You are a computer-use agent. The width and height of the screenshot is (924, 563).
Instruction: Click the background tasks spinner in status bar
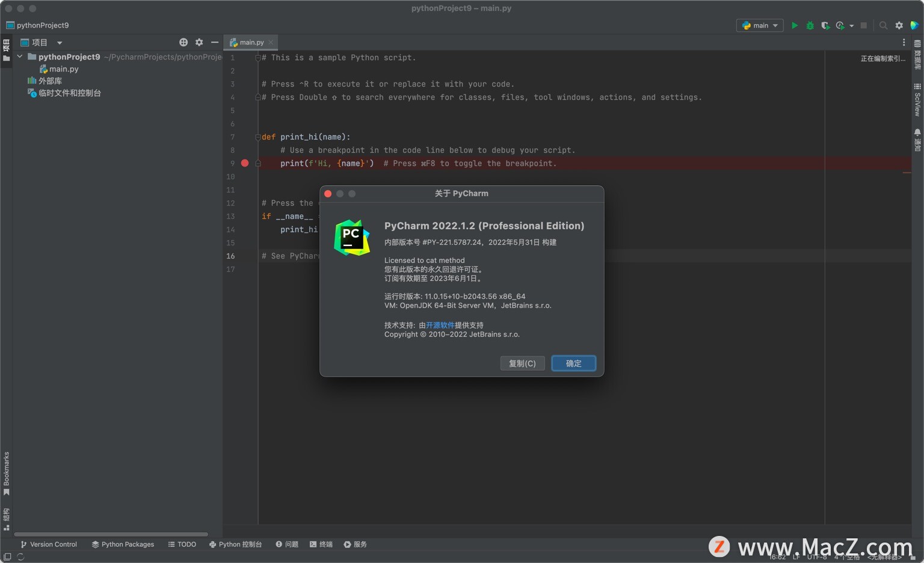point(20,557)
